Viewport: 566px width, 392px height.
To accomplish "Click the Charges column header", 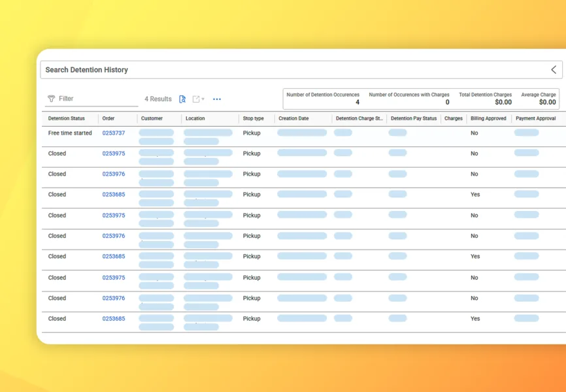I will pos(454,118).
